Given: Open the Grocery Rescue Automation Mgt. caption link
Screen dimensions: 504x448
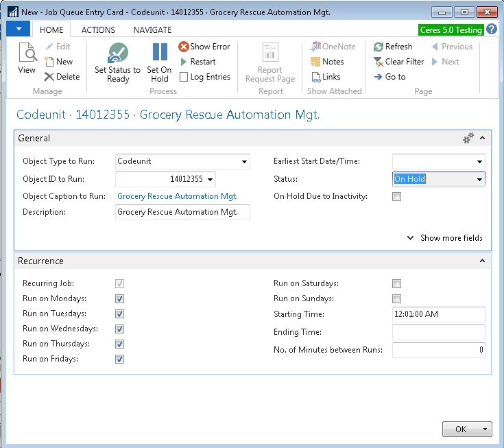Looking at the screenshot, I should click(x=178, y=196).
